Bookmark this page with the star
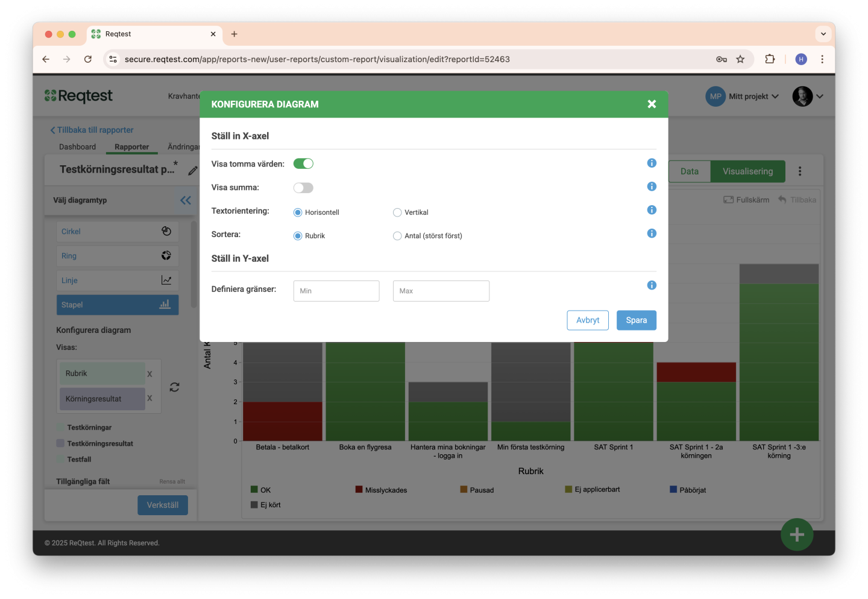 point(740,59)
